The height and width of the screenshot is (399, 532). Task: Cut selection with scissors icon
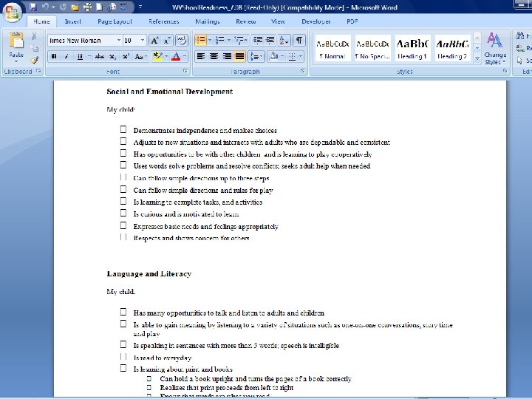pos(34,36)
